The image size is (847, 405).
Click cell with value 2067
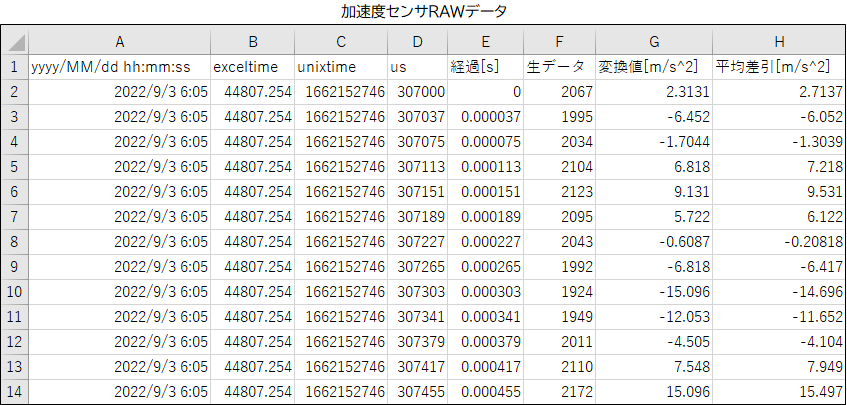click(560, 92)
